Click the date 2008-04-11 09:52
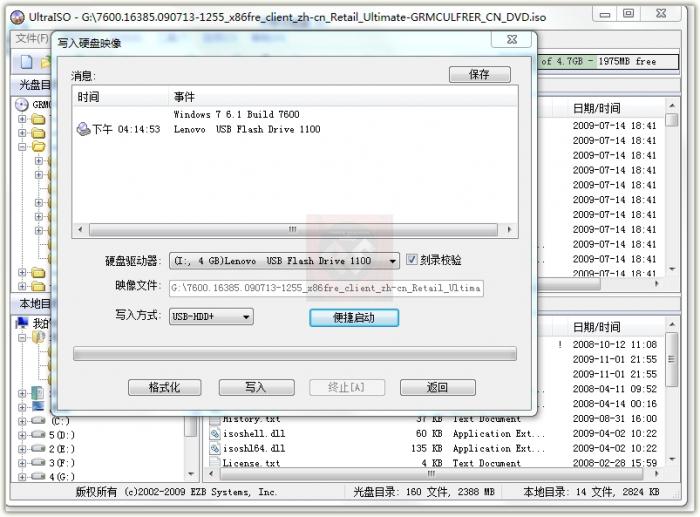This screenshot has width=700, height=517. pyautogui.click(x=615, y=389)
